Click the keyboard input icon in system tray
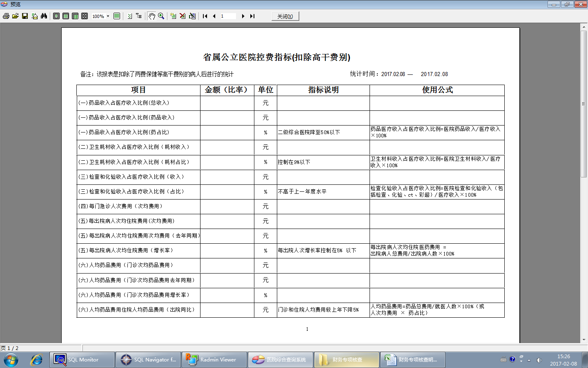The image size is (588, 368). tap(503, 360)
